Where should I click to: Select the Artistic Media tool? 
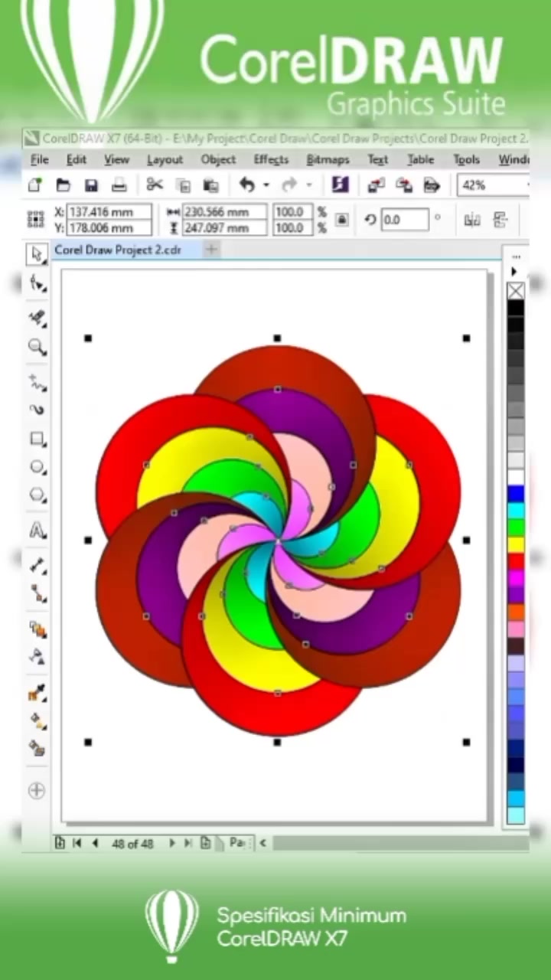coord(37,410)
